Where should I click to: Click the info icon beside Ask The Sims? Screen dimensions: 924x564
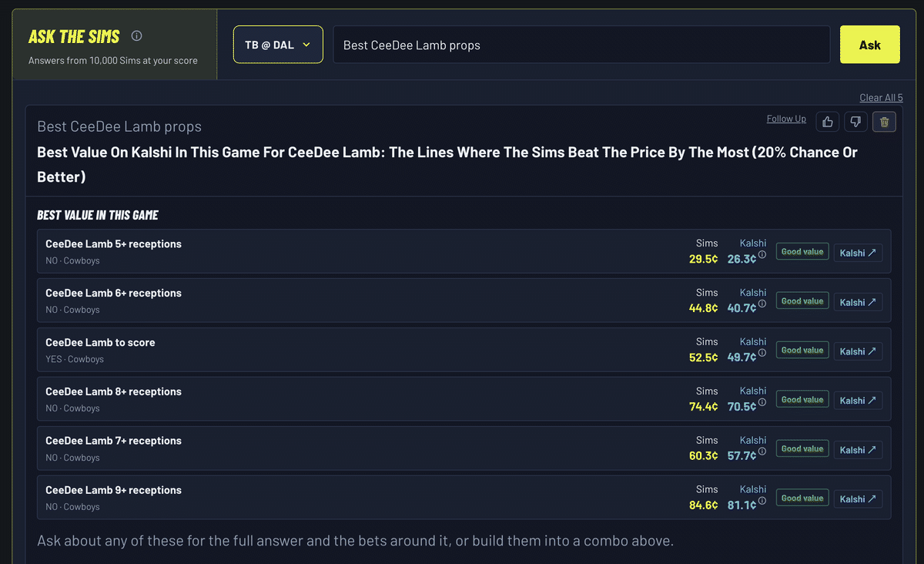(x=136, y=35)
